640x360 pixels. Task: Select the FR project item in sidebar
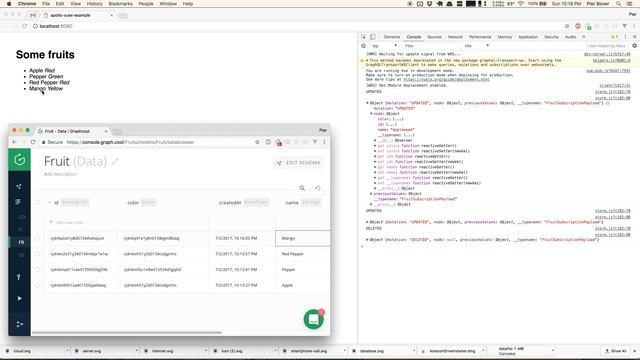pos(20,242)
